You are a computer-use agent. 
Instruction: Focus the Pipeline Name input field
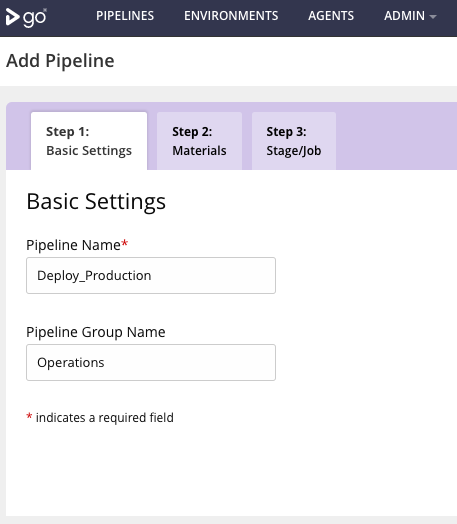(151, 275)
